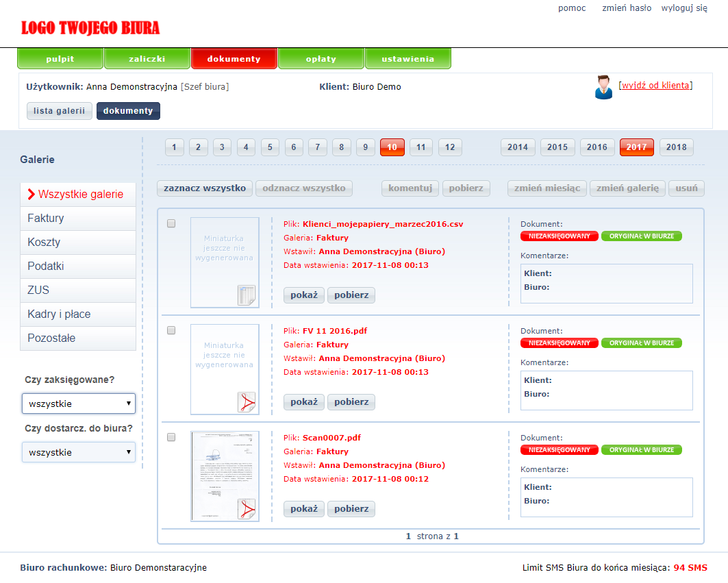Click the PDF icon on FV 11 2016.pdf
This screenshot has width=728, height=583.
(x=246, y=401)
